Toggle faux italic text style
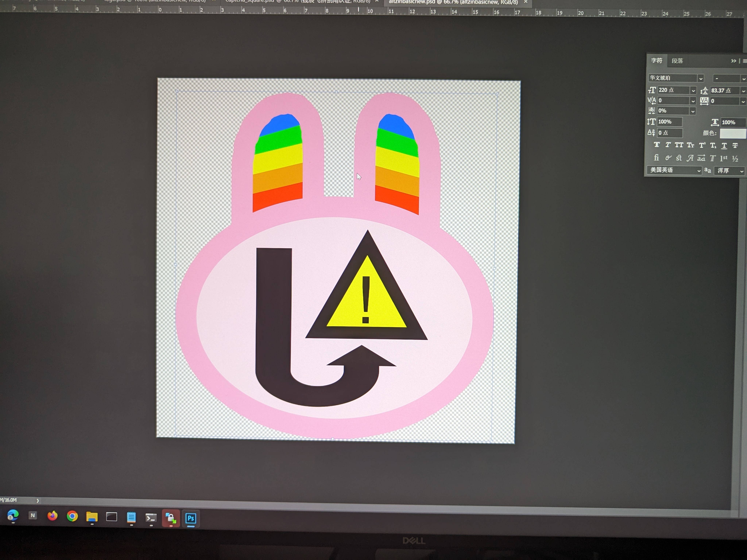This screenshot has width=747, height=560. tap(668, 145)
